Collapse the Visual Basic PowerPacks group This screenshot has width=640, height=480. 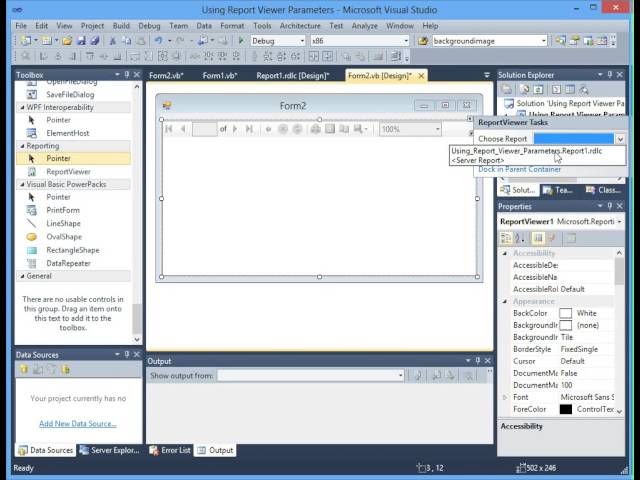22,184
